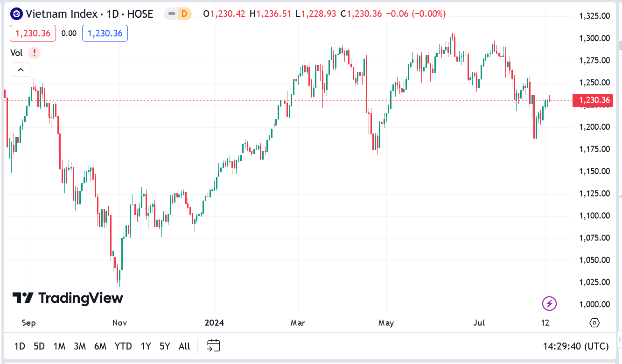The image size is (622, 364).
Task: Click the purple lightning bolt icon
Action: 549,303
